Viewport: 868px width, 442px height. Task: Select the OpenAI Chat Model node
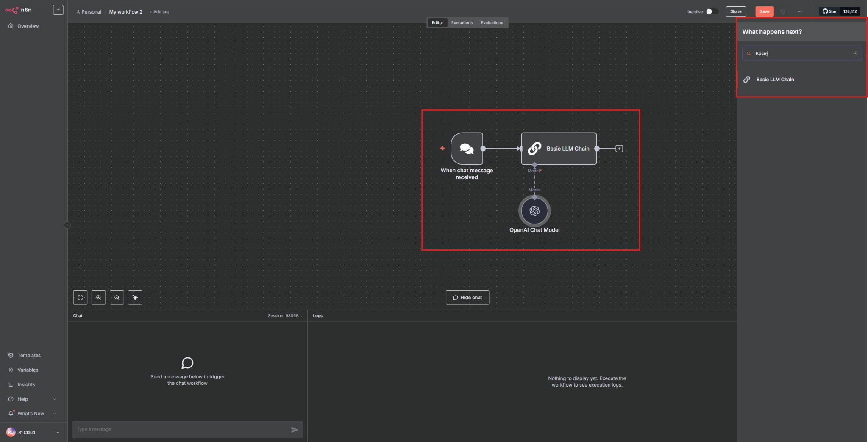tap(534, 211)
